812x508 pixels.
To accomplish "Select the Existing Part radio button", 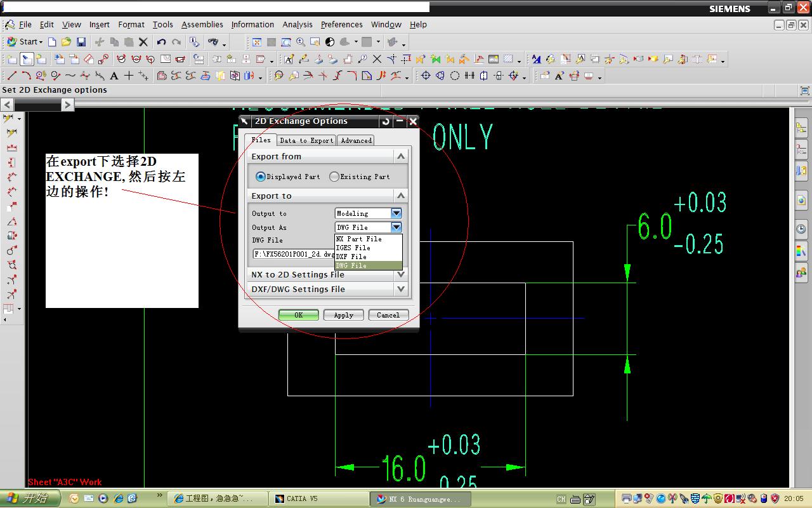I will coord(334,177).
